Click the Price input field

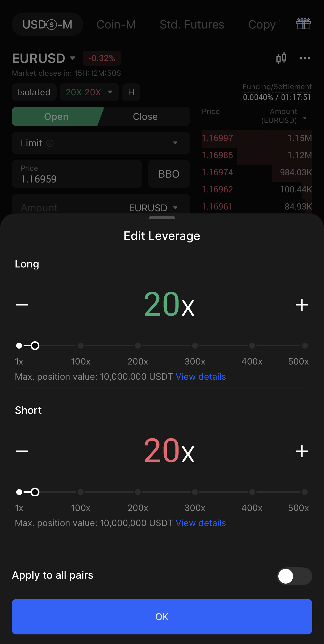point(77,174)
